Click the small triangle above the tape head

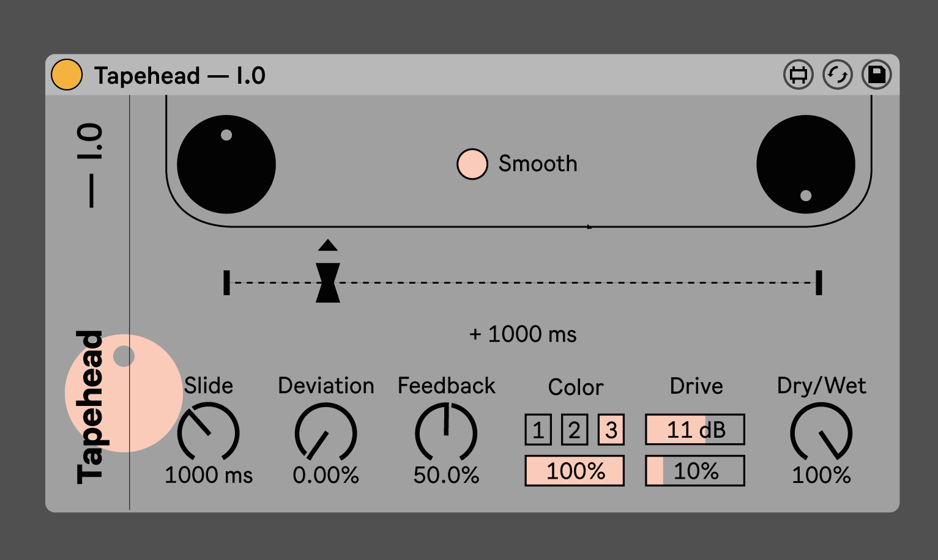point(328,246)
